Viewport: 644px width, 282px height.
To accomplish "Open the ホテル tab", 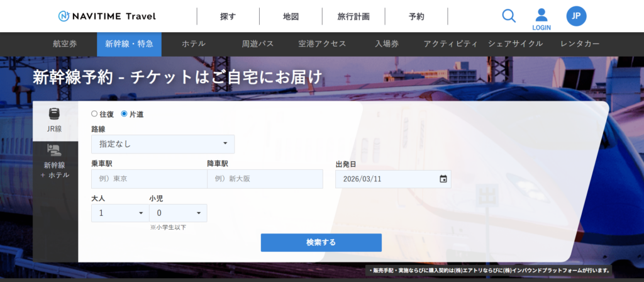I will [193, 44].
